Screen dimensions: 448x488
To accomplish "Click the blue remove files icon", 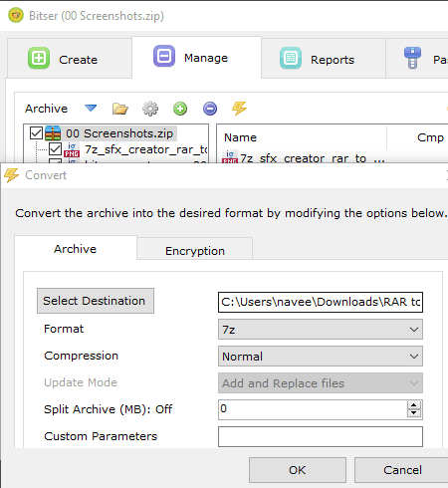I will coord(210,109).
